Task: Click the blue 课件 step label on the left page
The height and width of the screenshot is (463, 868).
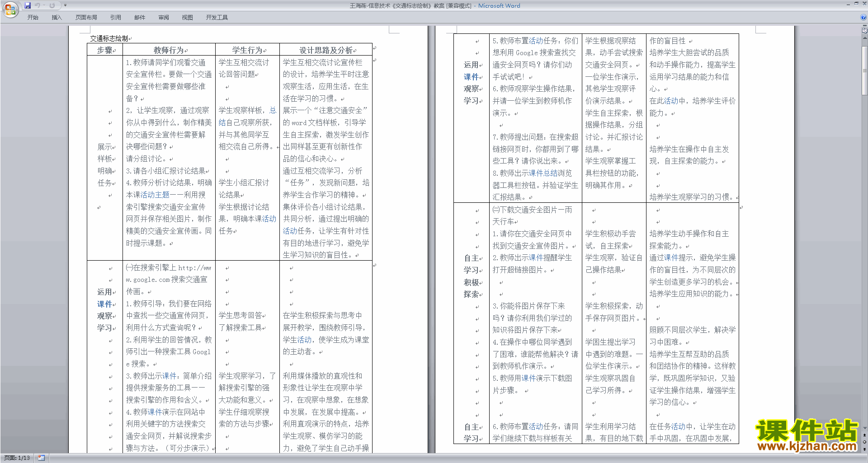Action: point(104,304)
